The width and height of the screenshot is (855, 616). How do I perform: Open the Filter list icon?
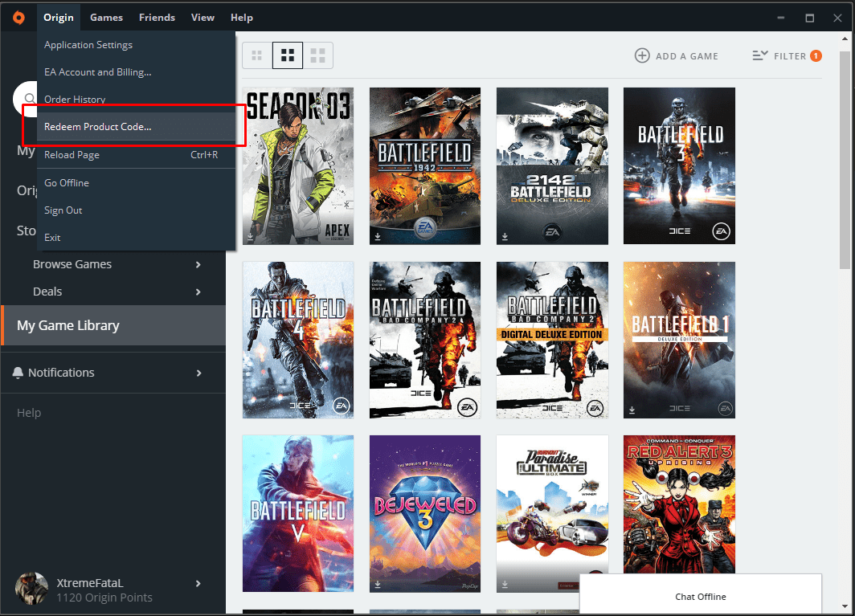(760, 55)
